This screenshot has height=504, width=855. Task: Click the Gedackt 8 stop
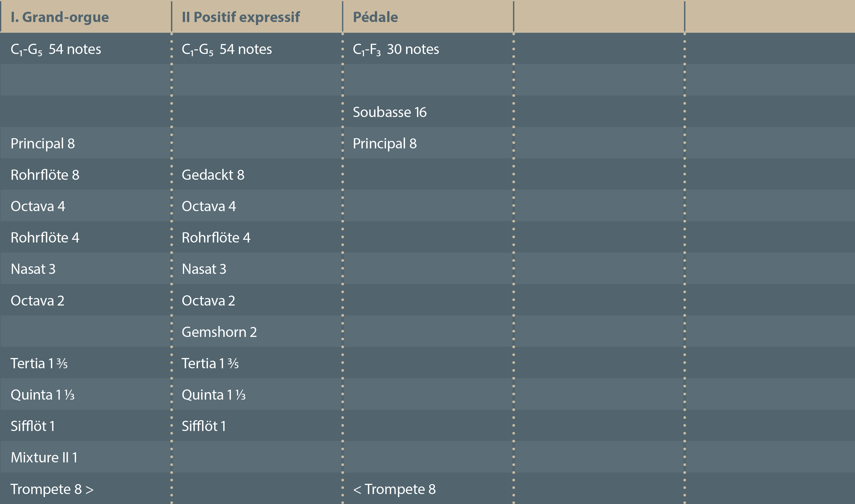213,175
